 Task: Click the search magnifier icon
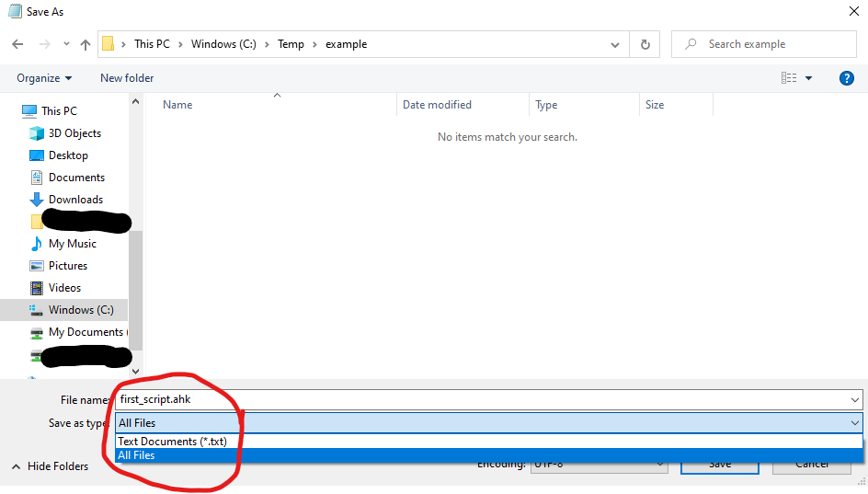pos(691,44)
